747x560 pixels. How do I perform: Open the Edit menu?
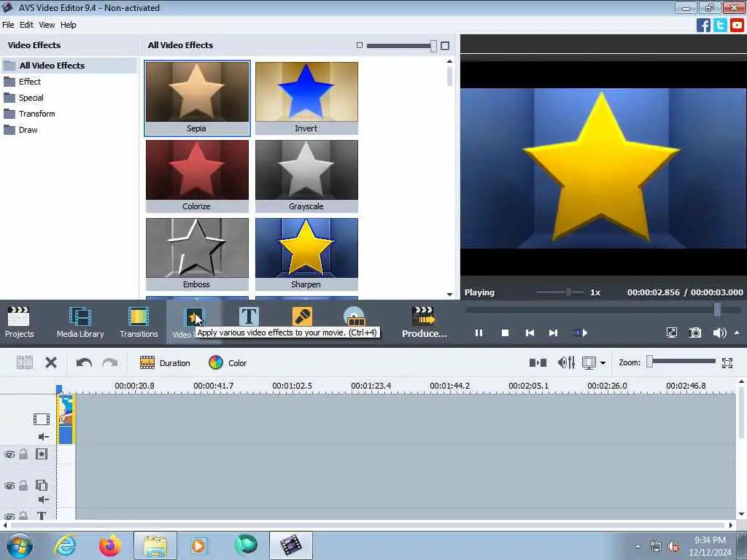click(26, 25)
